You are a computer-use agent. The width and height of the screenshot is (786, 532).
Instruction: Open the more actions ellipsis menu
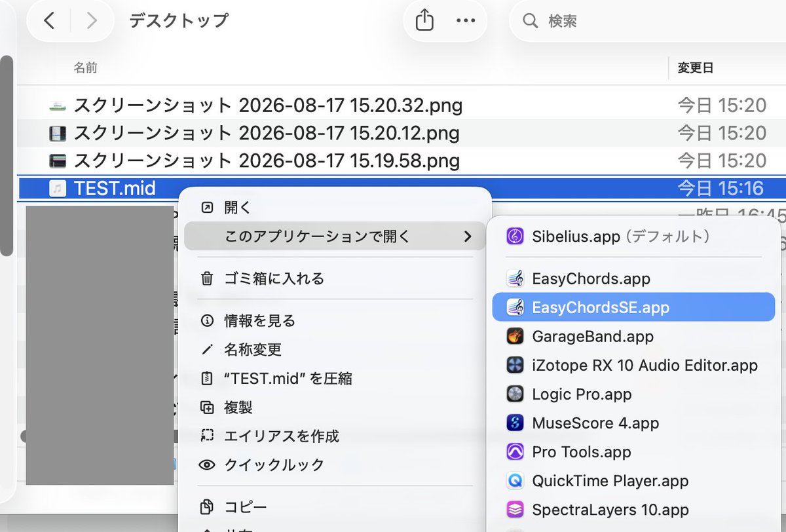465,20
